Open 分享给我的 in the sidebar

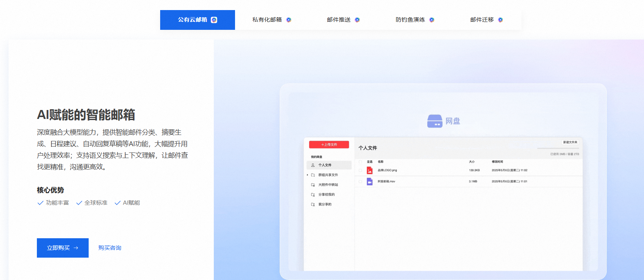[x=326, y=195]
